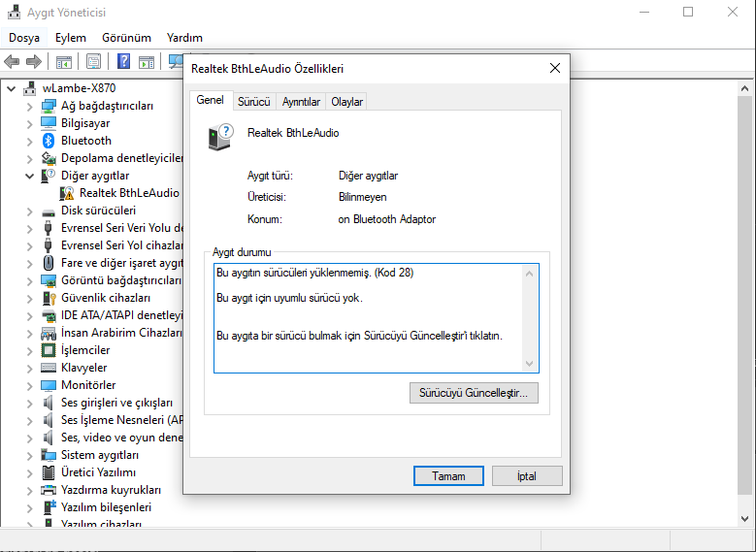Expand the Sistem aygıtları node
The height and width of the screenshot is (552, 756).
[29, 456]
